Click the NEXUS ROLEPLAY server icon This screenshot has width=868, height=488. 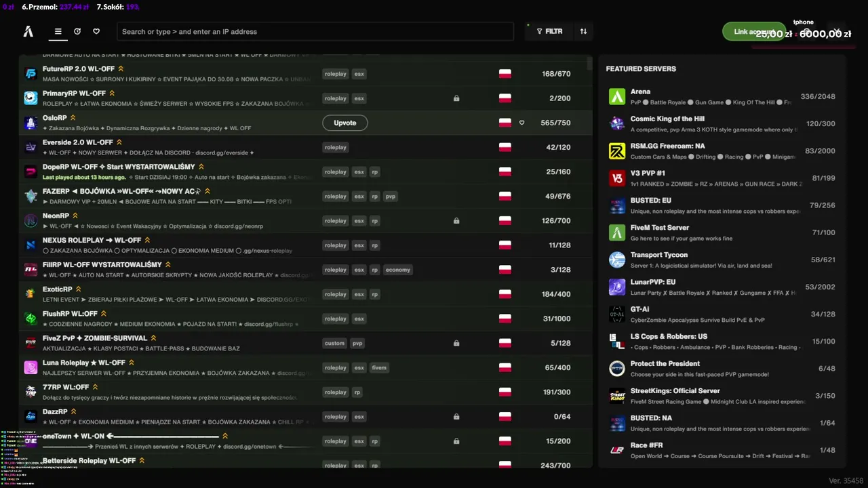pyautogui.click(x=31, y=245)
